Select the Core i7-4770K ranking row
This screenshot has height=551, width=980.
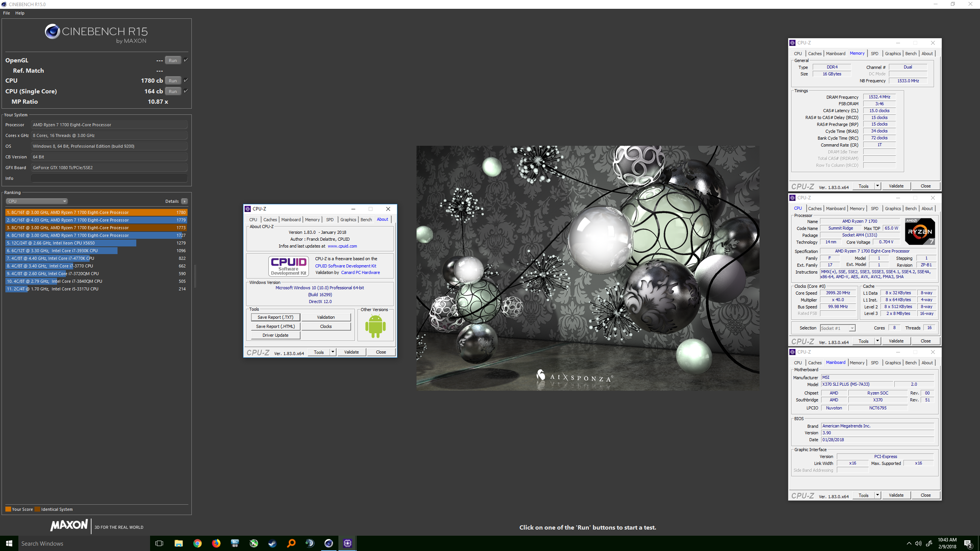(96, 258)
